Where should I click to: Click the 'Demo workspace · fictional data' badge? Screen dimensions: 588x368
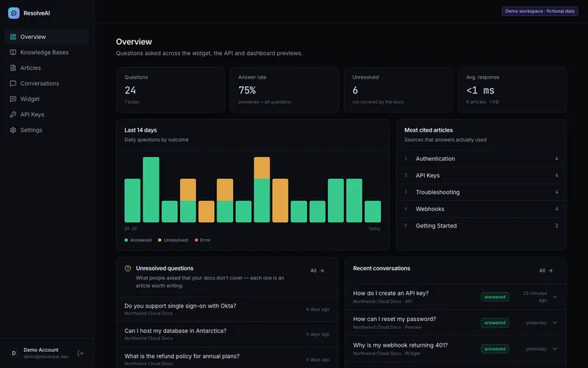coord(539,11)
